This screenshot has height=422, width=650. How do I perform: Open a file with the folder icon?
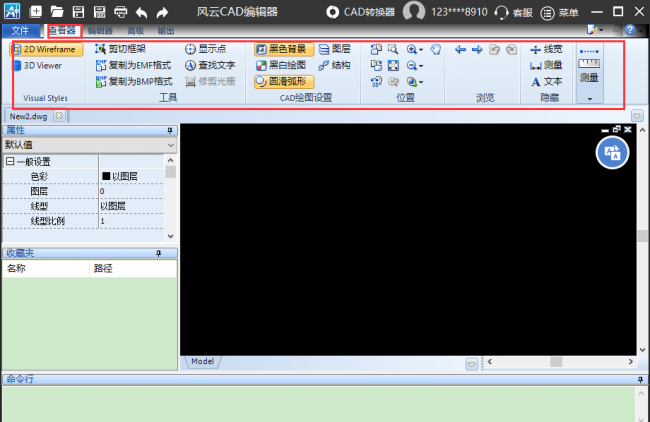click(x=57, y=12)
